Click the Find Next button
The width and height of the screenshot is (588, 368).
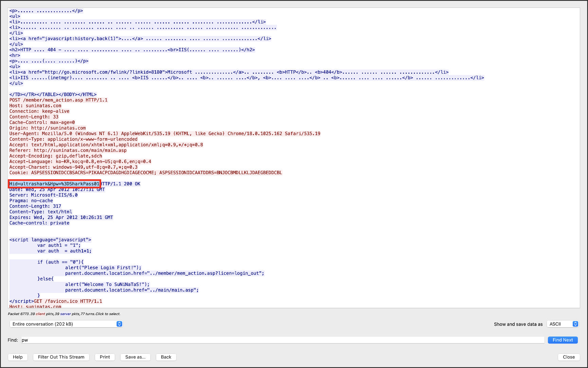(563, 340)
